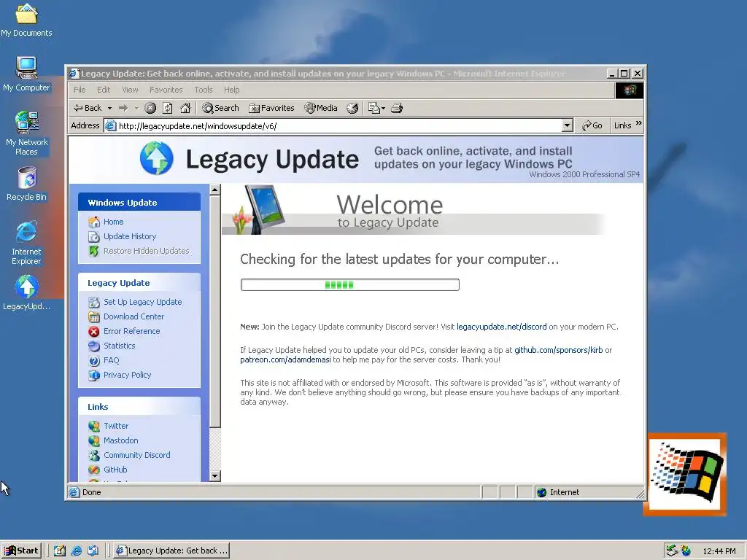Click the network connection tray icon

pos(672,551)
